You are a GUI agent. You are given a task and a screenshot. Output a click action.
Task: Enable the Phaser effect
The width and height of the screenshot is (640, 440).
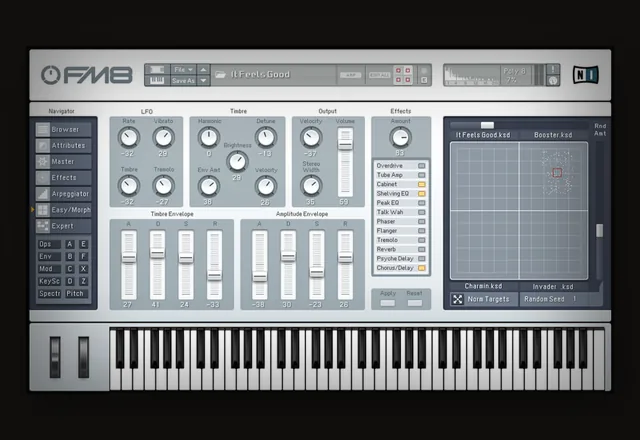422,222
